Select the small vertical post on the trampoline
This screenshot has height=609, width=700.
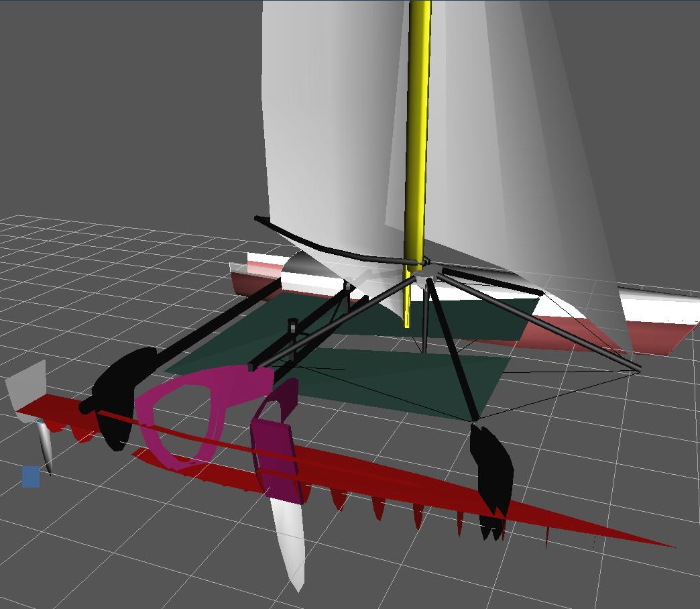[292, 330]
